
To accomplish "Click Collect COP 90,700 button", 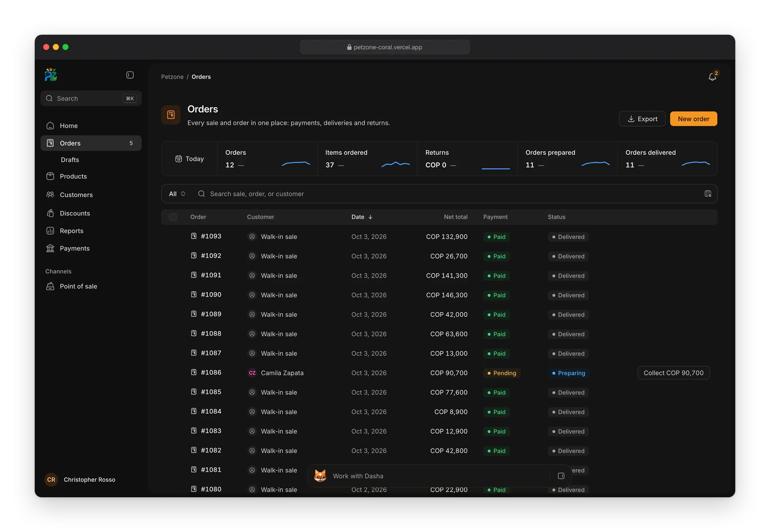I will [673, 373].
